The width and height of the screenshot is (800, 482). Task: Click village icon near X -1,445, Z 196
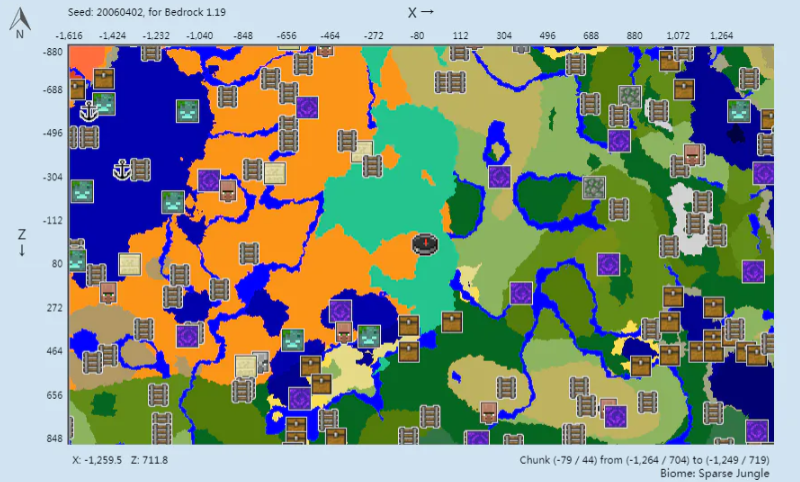pos(108,293)
